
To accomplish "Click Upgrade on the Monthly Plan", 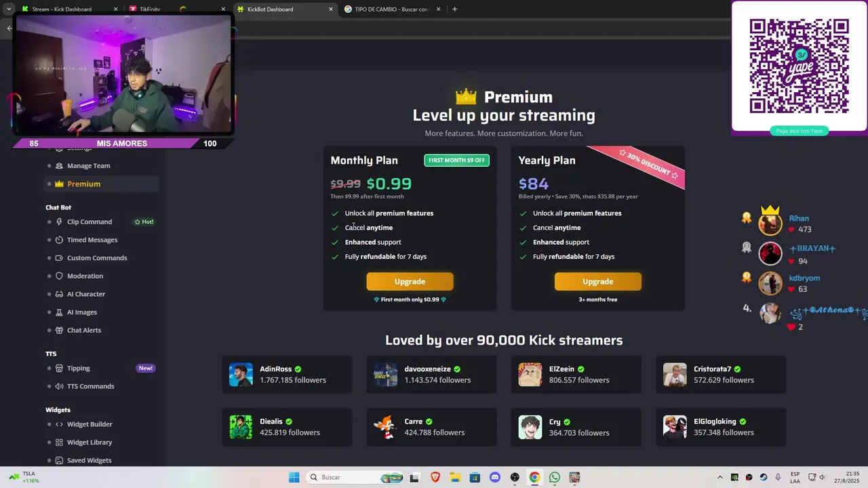I will point(410,281).
